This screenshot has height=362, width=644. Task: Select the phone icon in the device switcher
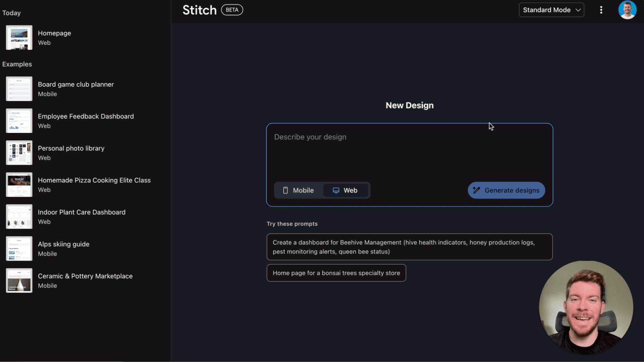pos(286,190)
